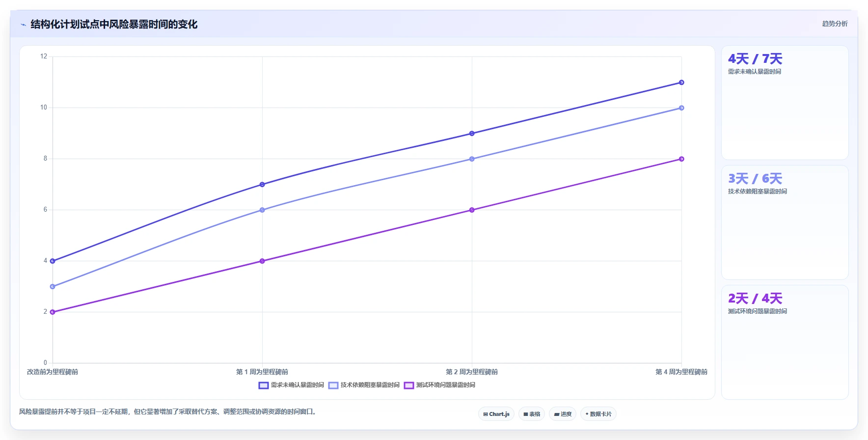Click the 表格 pill button
The width and height of the screenshot is (868, 440).
click(x=532, y=414)
